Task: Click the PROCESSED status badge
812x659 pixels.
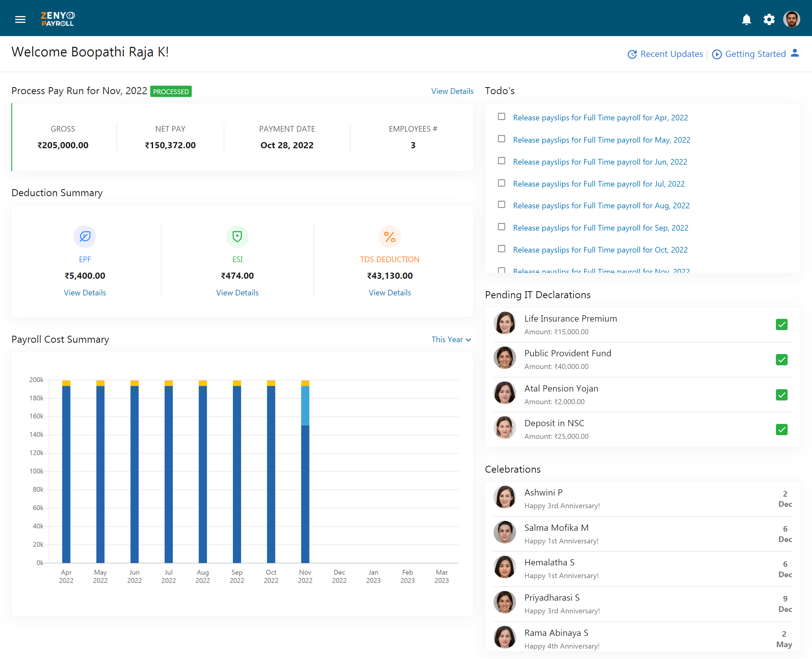Action: (171, 92)
